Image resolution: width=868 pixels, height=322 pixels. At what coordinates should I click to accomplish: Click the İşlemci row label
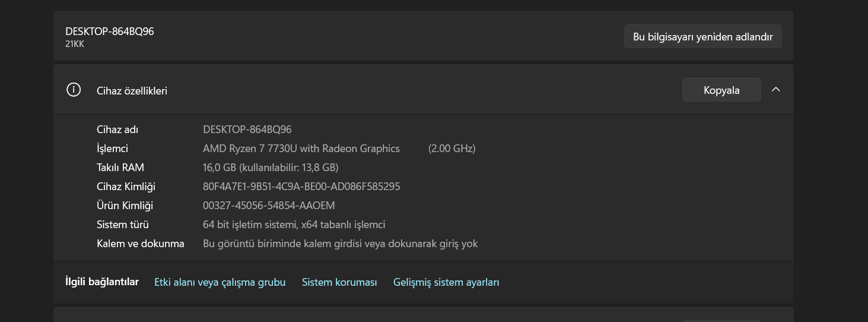tap(112, 149)
